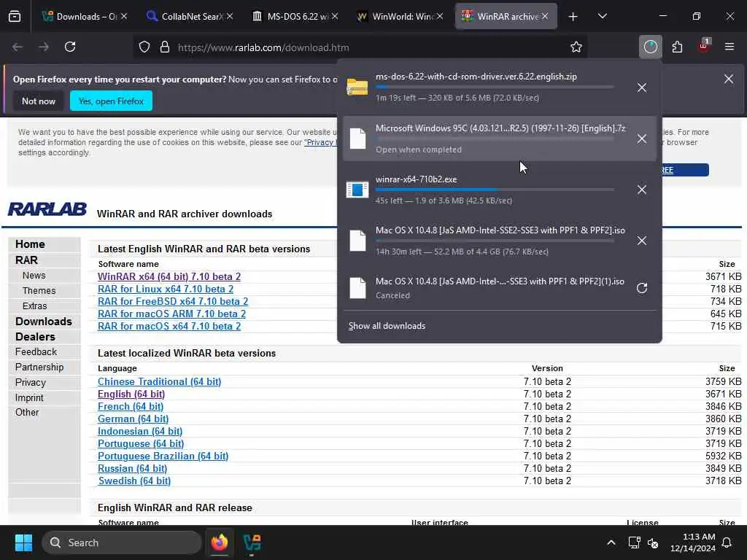
Task: Open the Downloads sidebar menu item
Action: tap(43, 322)
